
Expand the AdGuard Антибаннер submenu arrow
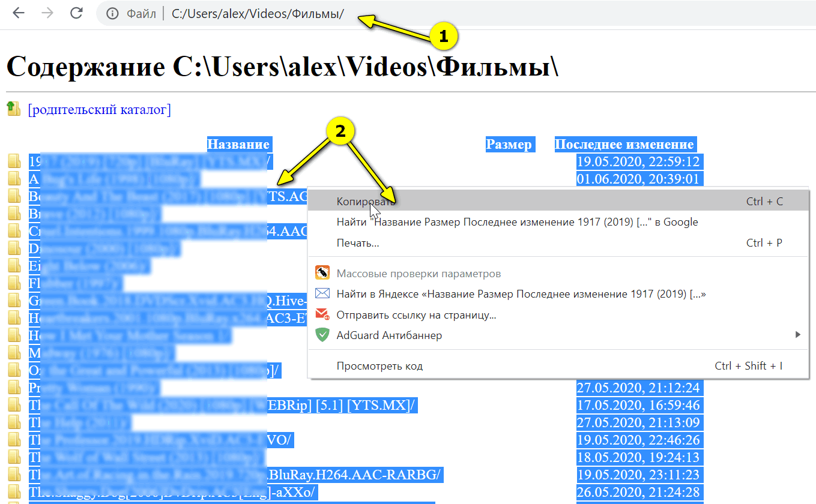click(x=798, y=335)
